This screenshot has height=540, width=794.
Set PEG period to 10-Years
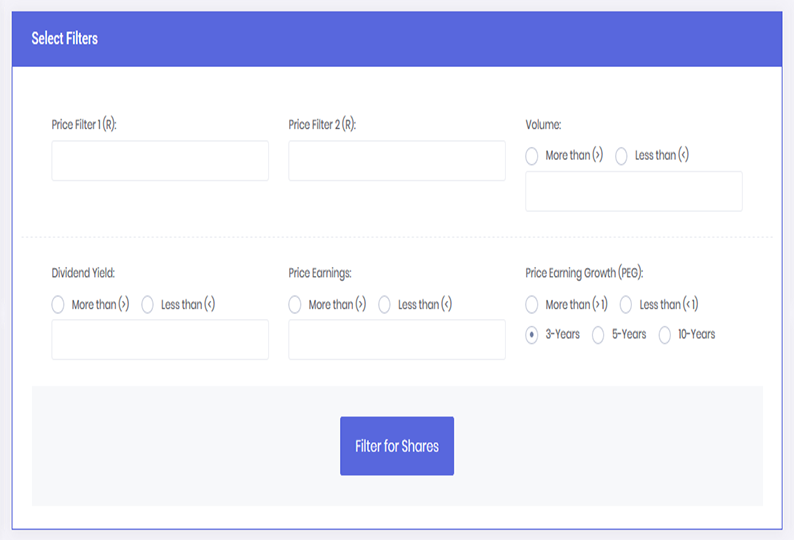point(665,335)
